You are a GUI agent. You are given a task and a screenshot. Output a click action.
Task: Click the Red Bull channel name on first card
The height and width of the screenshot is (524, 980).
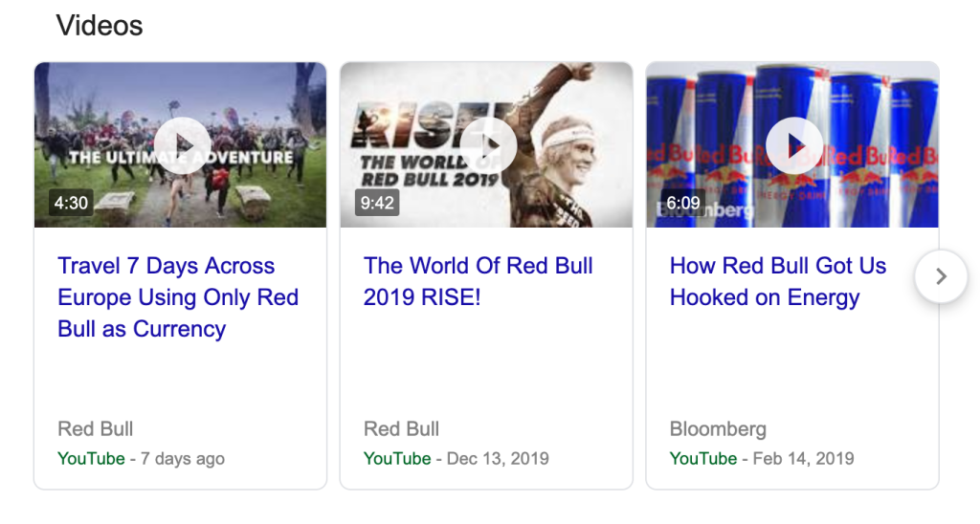tap(95, 429)
